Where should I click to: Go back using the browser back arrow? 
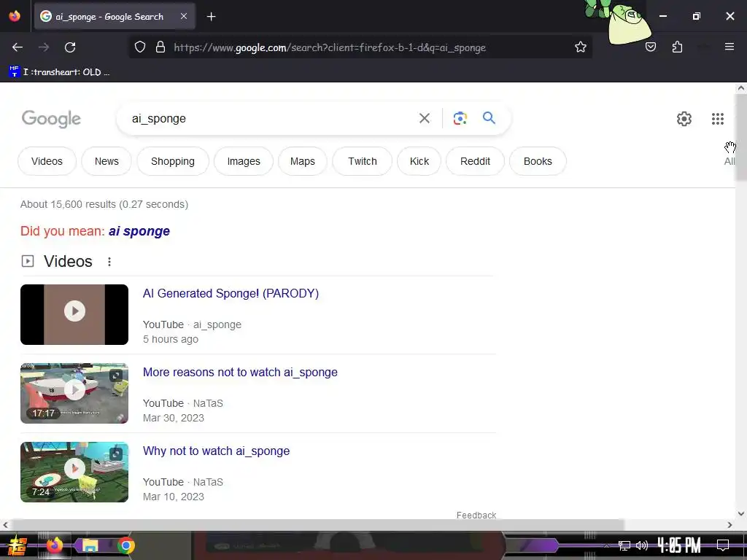(18, 47)
